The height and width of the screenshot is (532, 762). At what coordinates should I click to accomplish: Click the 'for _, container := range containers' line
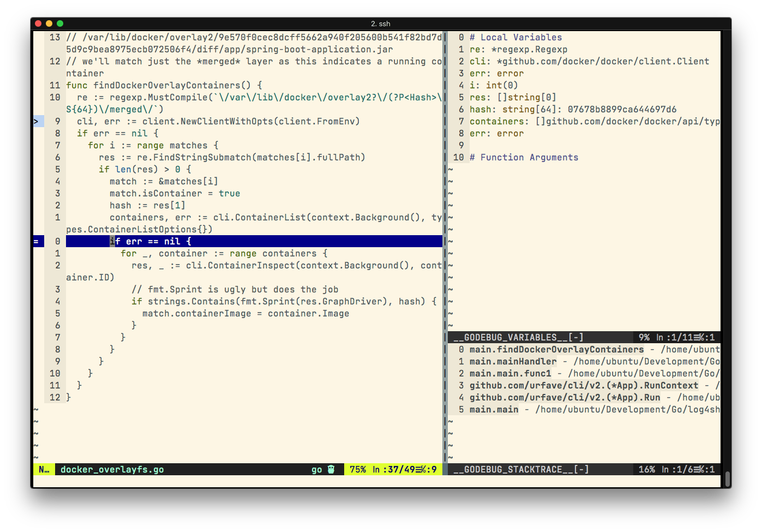coord(224,253)
